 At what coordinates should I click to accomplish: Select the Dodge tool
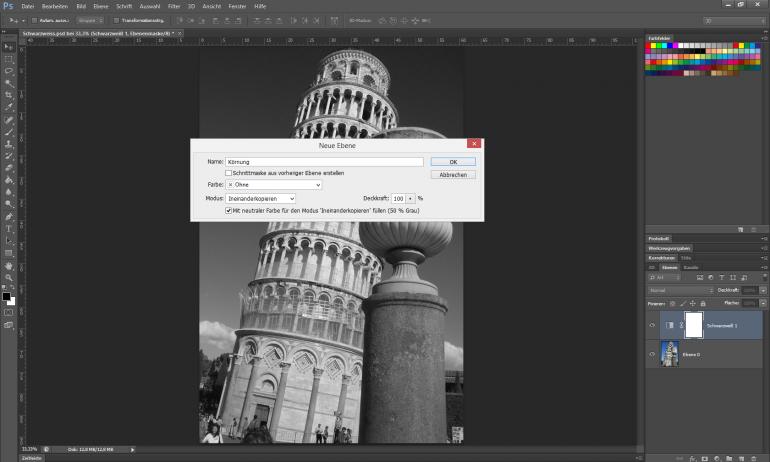(x=9, y=204)
